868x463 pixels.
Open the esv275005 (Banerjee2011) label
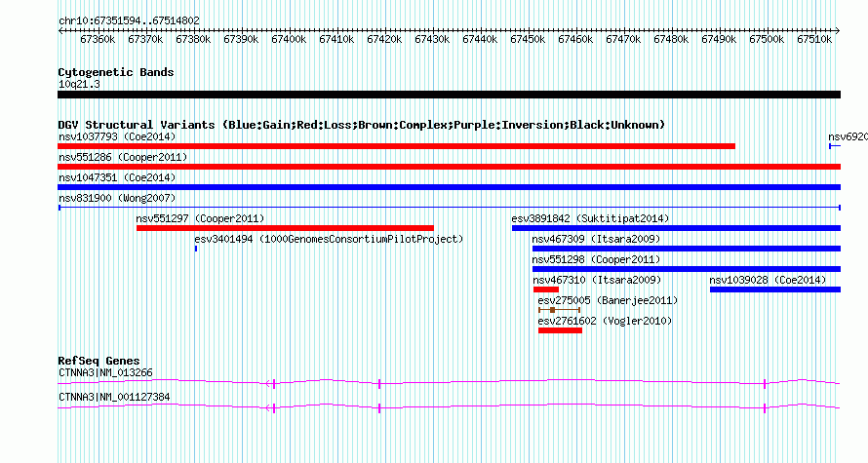(x=608, y=300)
